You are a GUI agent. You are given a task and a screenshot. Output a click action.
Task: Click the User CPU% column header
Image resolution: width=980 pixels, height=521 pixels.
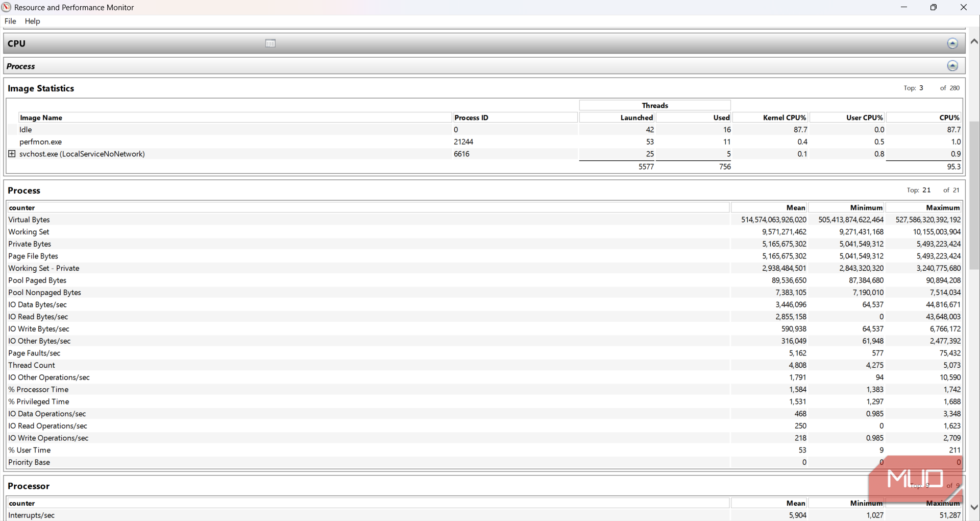847,117
